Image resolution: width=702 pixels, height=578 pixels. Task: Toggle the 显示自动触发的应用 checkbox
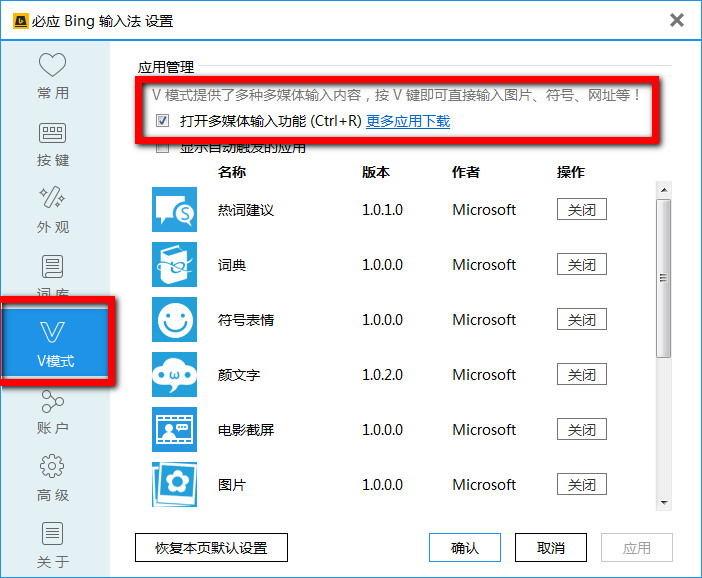162,148
